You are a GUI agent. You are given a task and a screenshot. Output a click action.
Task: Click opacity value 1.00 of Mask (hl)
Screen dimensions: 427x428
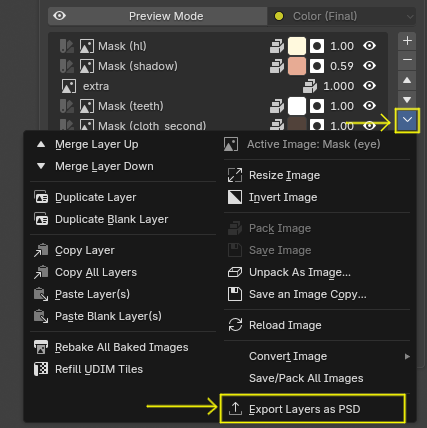tap(342, 46)
